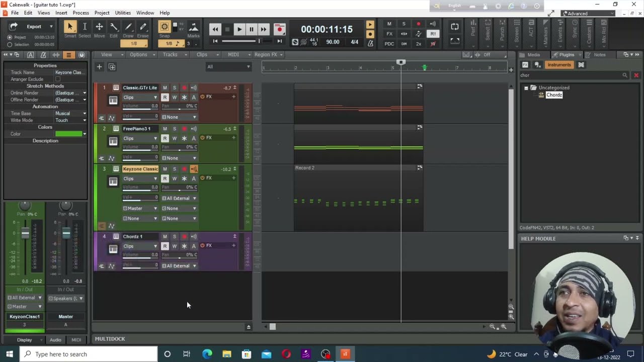The width and height of the screenshot is (644, 362).
Task: Pause playback with the pause button
Action: point(252,29)
